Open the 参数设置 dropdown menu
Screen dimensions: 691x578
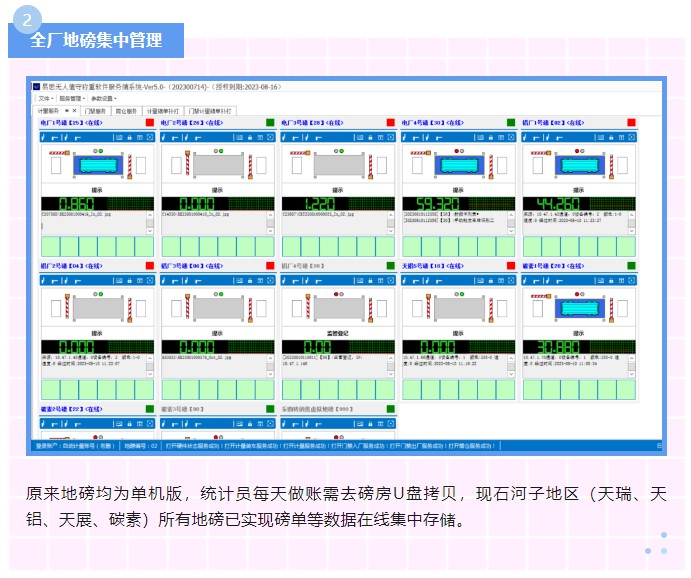[x=104, y=99]
